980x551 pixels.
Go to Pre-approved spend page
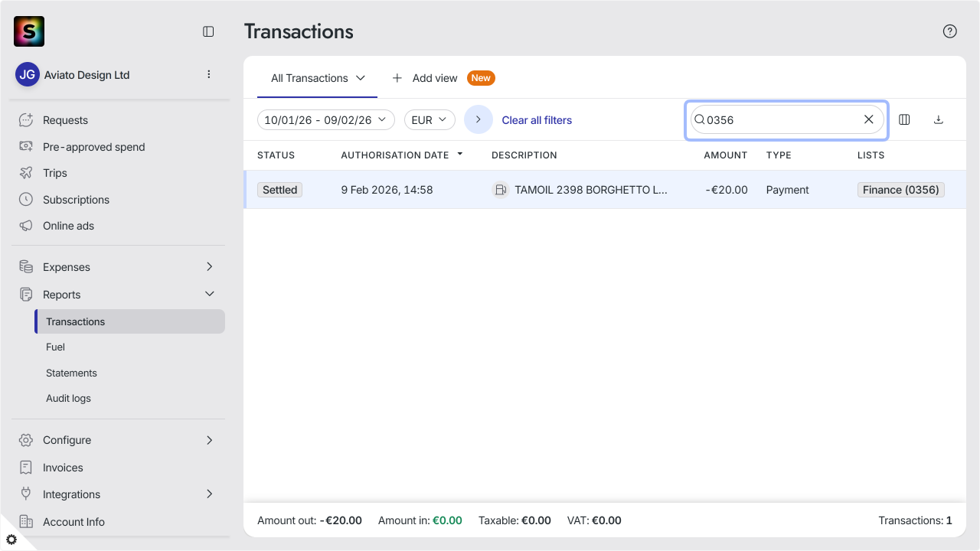[93, 147]
